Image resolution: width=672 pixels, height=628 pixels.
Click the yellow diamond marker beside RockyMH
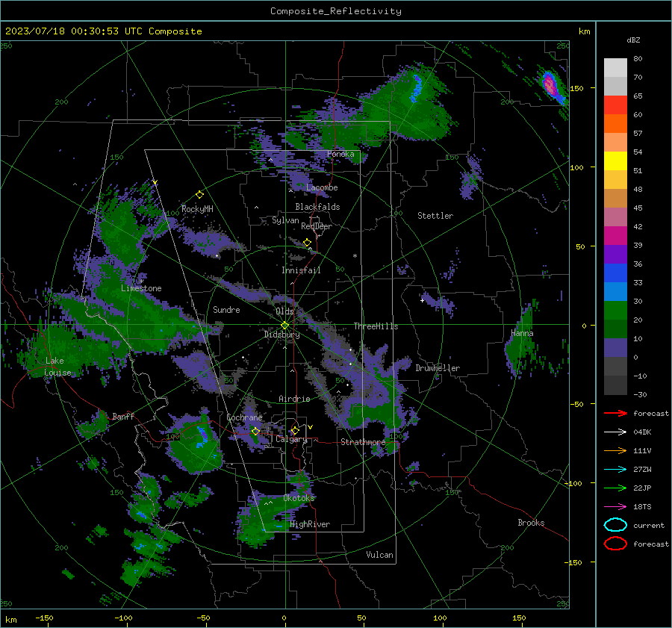pyautogui.click(x=199, y=195)
